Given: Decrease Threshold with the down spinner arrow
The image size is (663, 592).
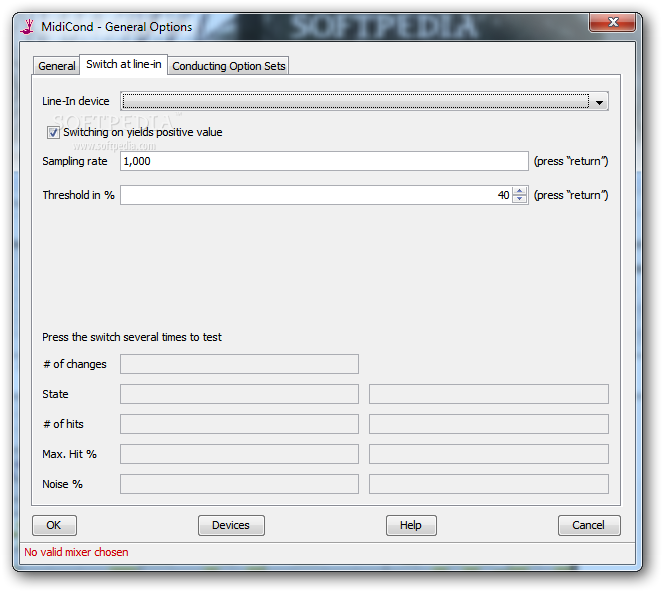Looking at the screenshot, I should click(520, 199).
